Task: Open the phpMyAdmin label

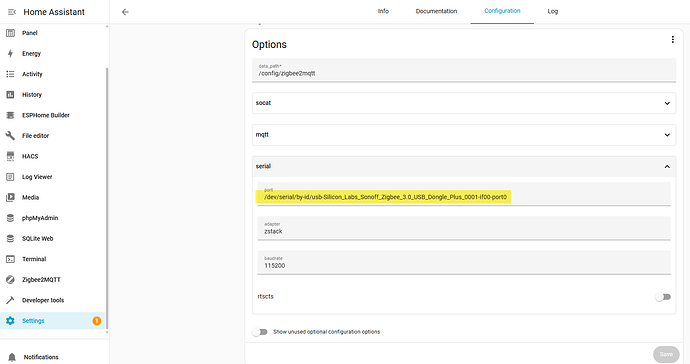Action: pyautogui.click(x=40, y=218)
